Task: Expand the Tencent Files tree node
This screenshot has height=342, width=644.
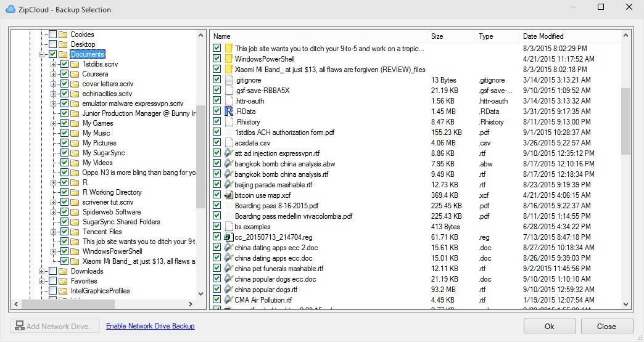Action: 53,232
